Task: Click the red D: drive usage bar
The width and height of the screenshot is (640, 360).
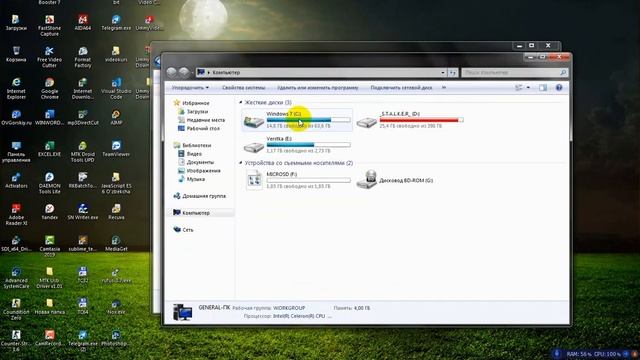Action: click(421, 120)
